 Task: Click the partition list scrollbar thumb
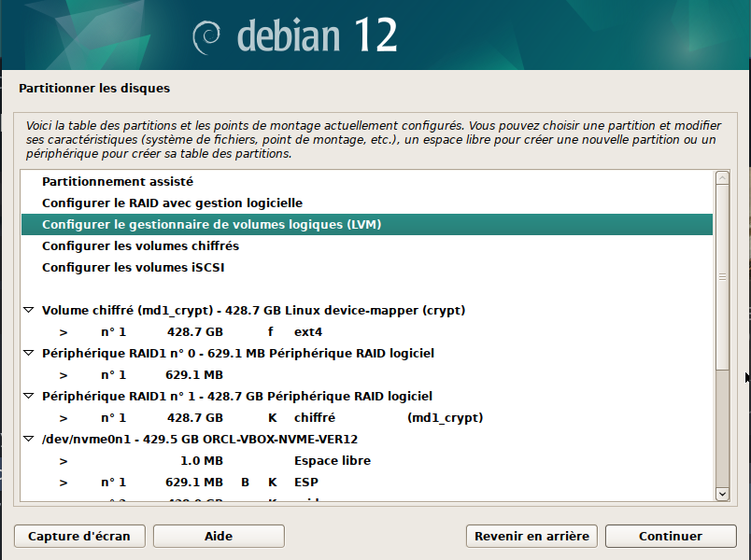click(722, 277)
